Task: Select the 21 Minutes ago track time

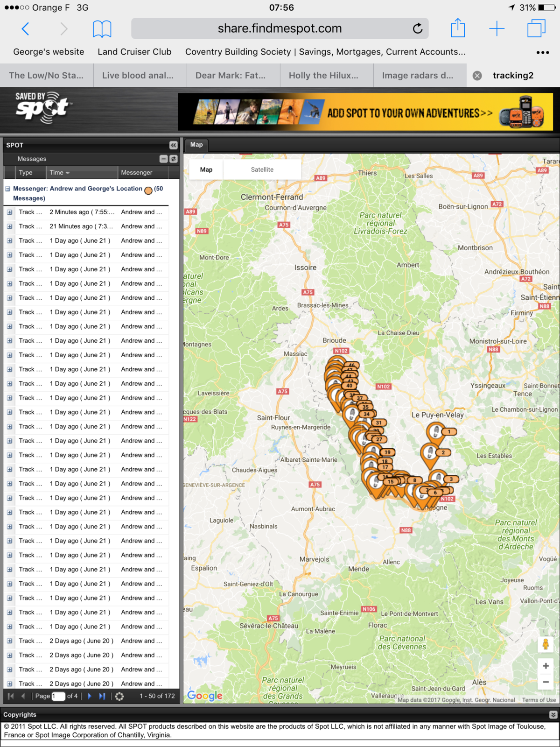Action: click(81, 226)
